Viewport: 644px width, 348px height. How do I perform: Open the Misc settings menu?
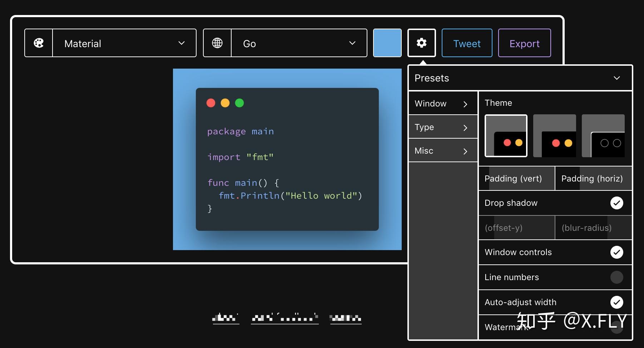[x=443, y=151]
